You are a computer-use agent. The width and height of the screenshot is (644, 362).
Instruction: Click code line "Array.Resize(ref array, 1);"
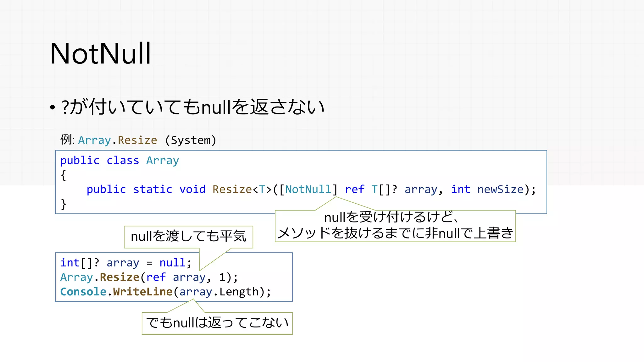[149, 277]
